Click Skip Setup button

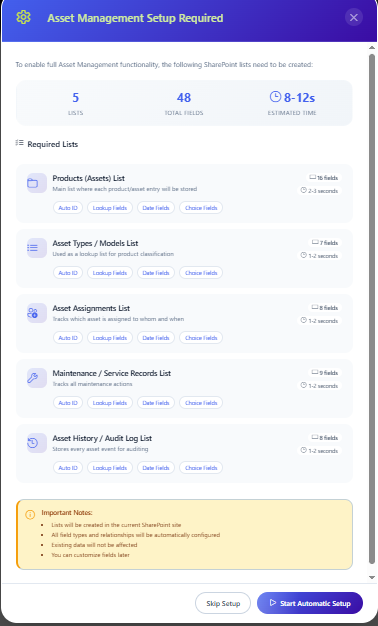pyautogui.click(x=223, y=603)
